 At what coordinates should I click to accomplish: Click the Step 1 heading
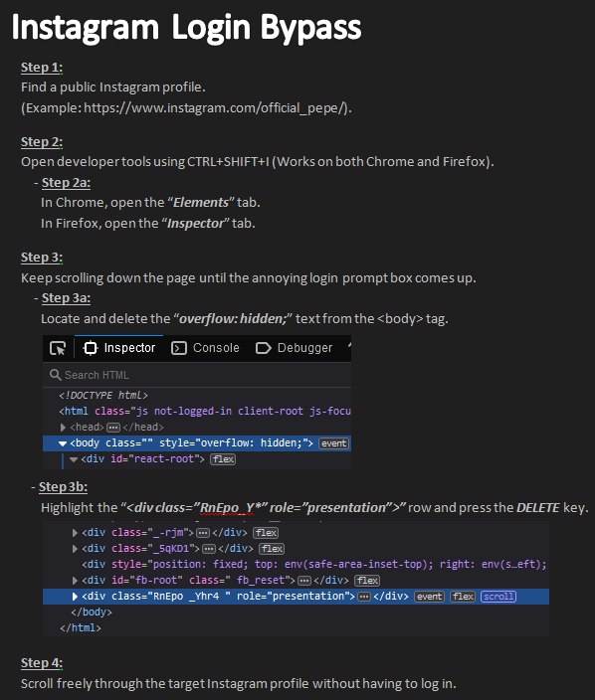pos(42,68)
